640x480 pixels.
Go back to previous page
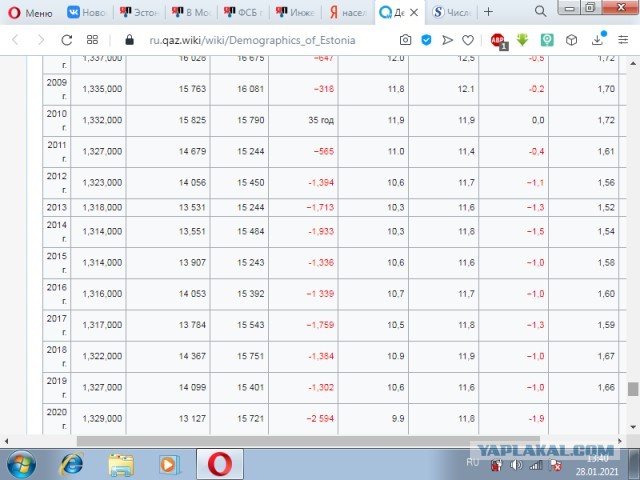click(x=16, y=40)
